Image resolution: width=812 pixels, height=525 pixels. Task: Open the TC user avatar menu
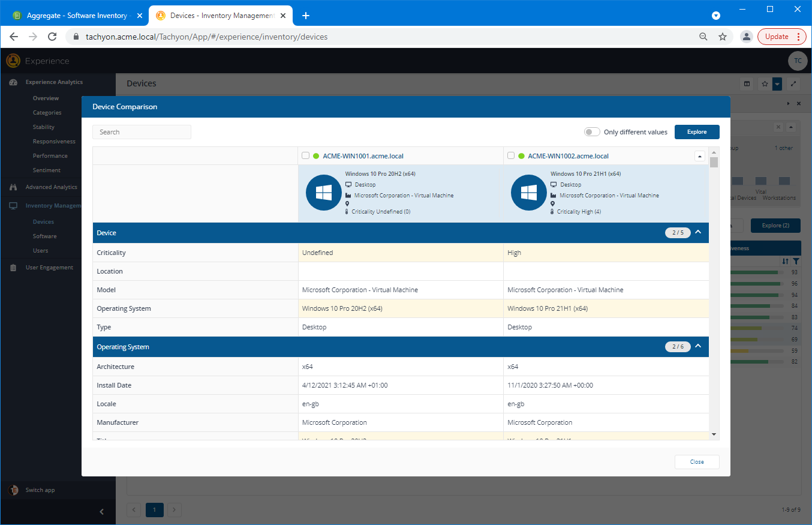coord(798,61)
